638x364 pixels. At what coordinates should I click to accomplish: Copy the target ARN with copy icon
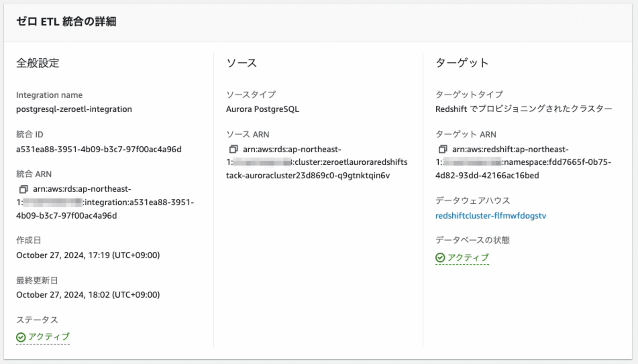pos(443,149)
